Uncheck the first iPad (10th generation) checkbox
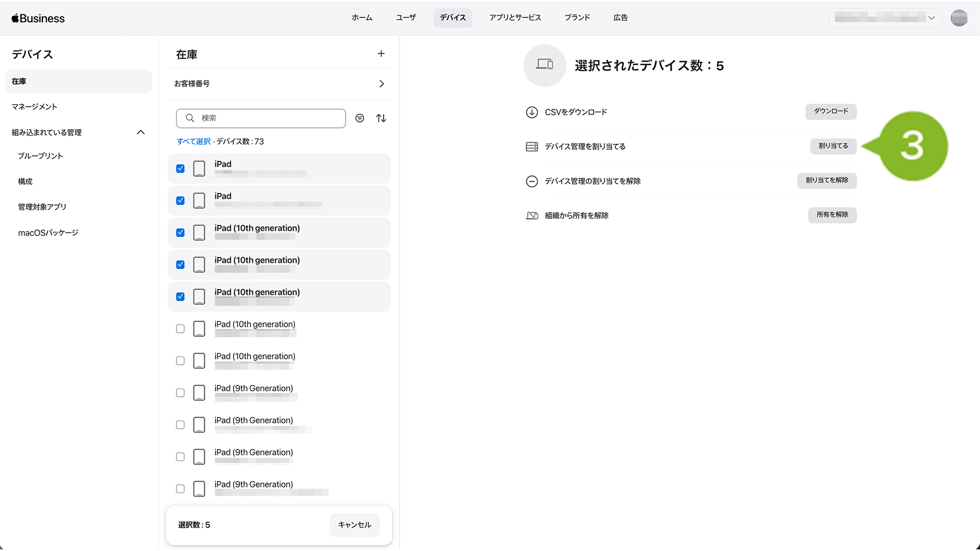The height and width of the screenshot is (551, 980). click(x=180, y=233)
